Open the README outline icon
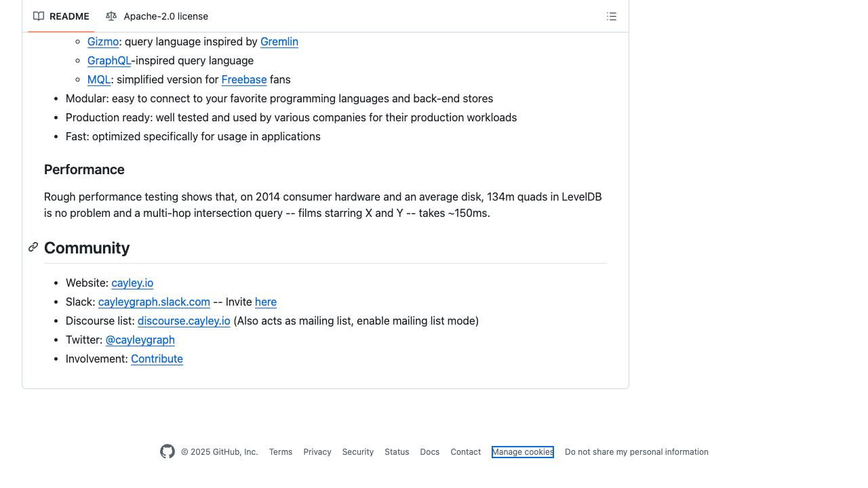 (x=612, y=16)
